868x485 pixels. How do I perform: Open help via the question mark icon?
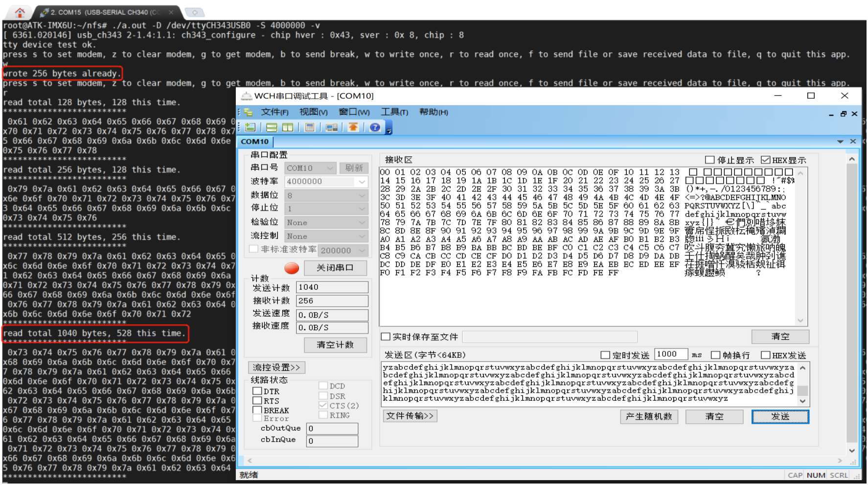click(x=375, y=127)
